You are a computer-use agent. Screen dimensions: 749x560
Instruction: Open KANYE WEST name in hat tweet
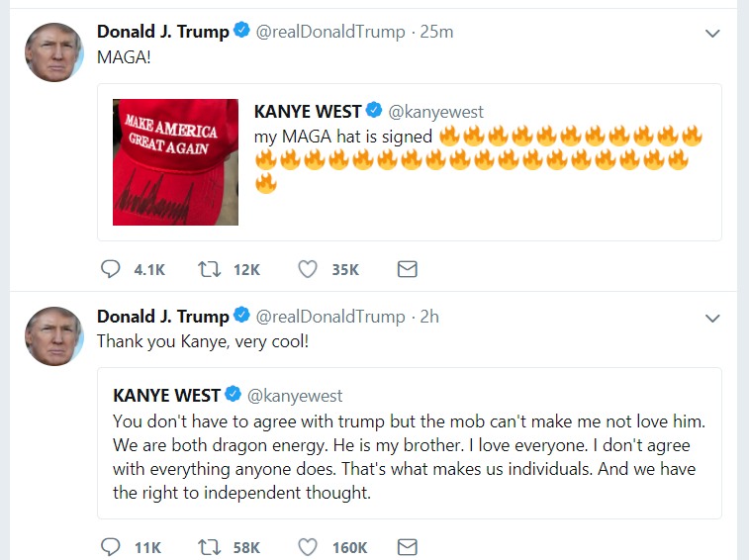(308, 111)
